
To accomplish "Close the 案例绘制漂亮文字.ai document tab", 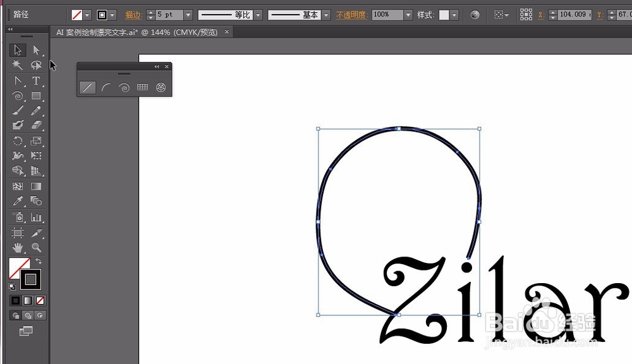I will [x=226, y=32].
